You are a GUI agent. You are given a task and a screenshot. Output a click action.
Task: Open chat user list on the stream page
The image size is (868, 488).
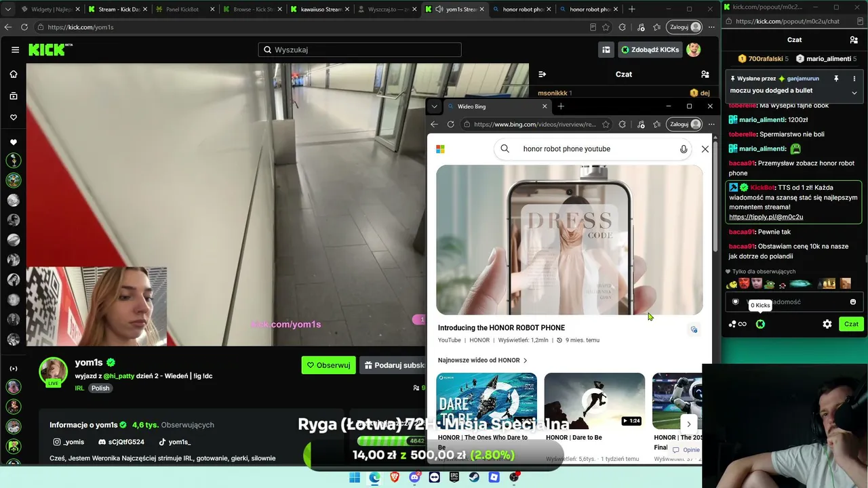[705, 74]
